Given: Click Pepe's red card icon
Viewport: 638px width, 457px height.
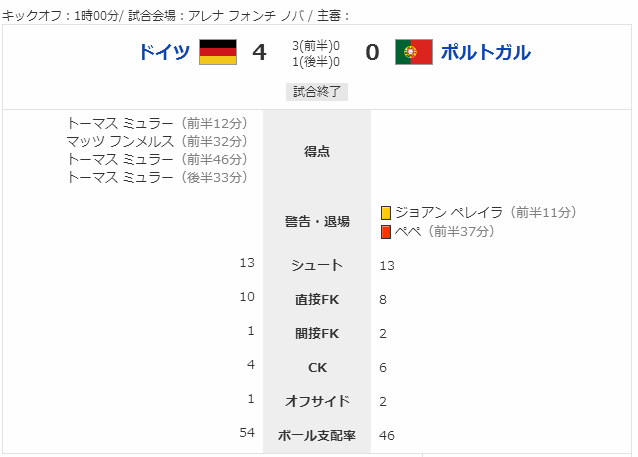Looking at the screenshot, I should (386, 232).
